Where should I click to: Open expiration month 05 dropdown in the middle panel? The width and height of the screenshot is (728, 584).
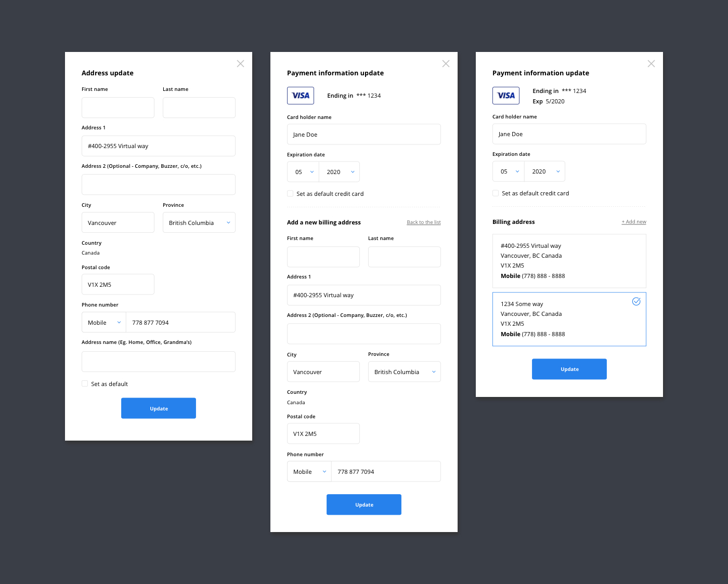coord(303,172)
